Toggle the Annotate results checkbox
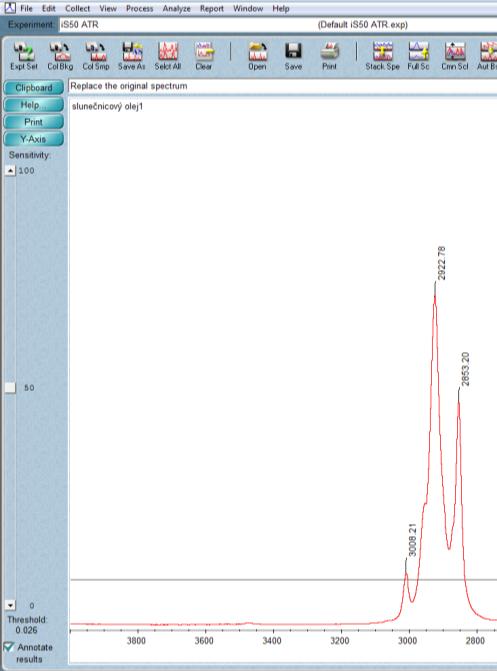 click(8, 647)
